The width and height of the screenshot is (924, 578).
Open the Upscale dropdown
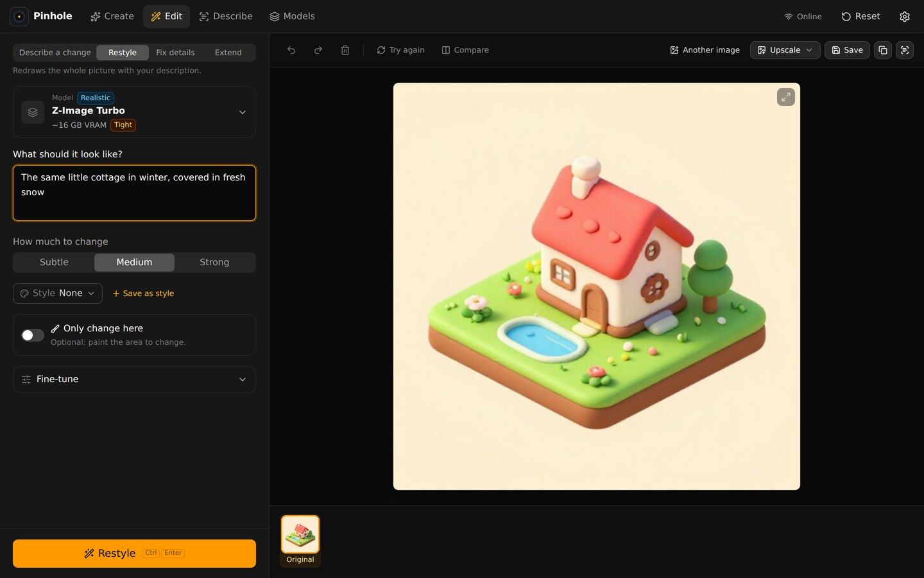click(785, 50)
